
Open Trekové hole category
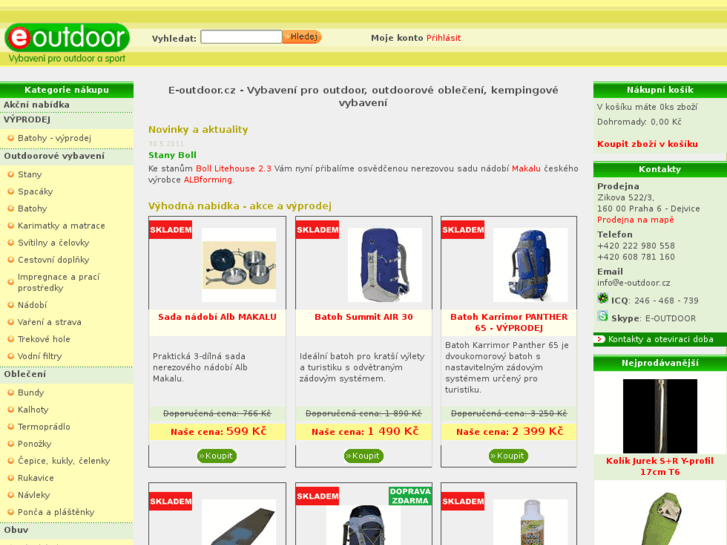tap(44, 340)
